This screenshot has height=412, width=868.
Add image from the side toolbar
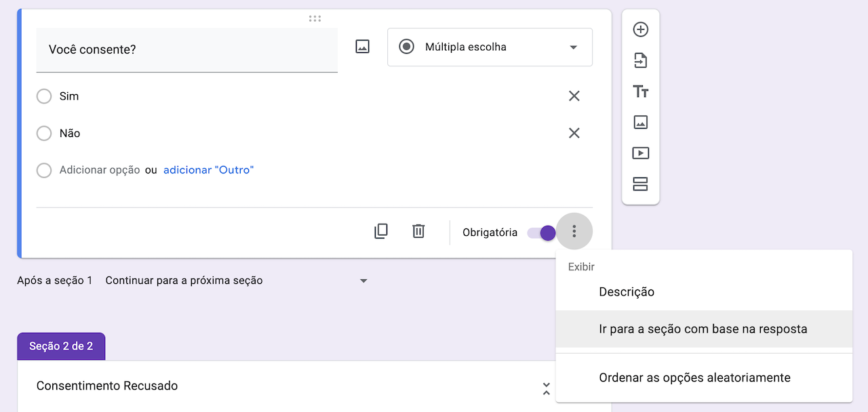[640, 122]
